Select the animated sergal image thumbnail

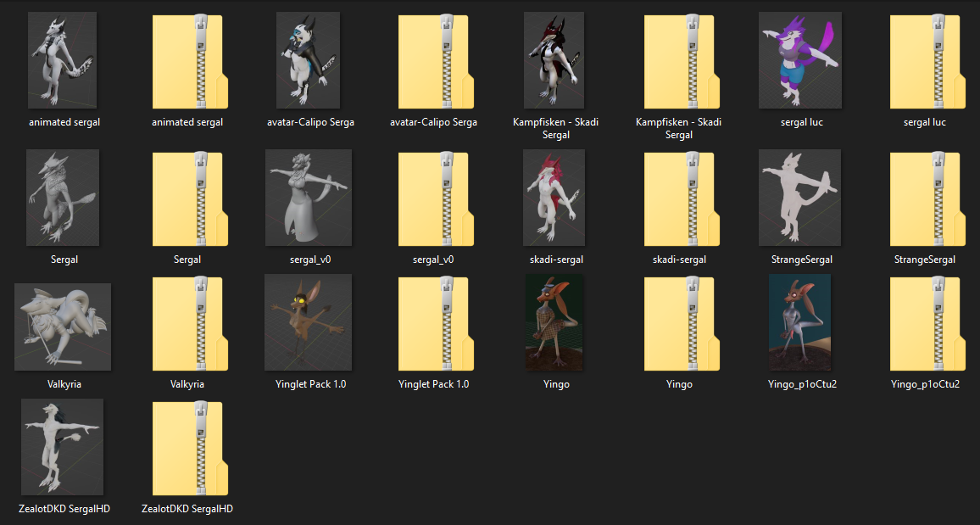pyautogui.click(x=63, y=60)
